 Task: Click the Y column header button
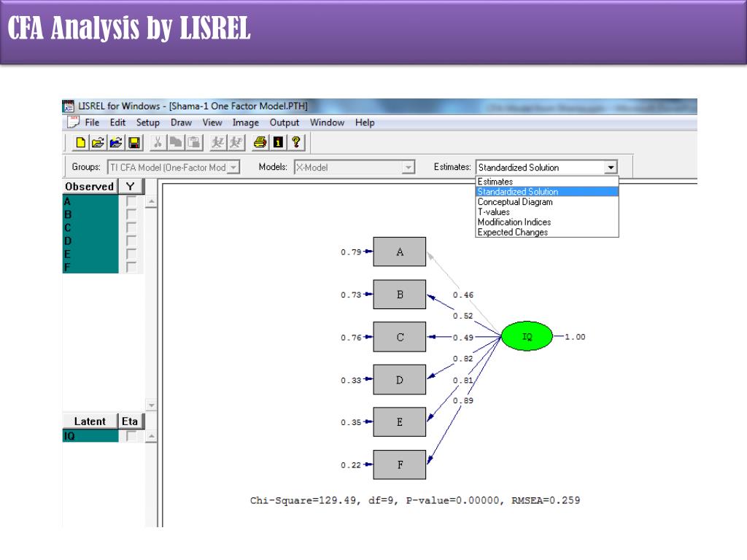[131, 186]
